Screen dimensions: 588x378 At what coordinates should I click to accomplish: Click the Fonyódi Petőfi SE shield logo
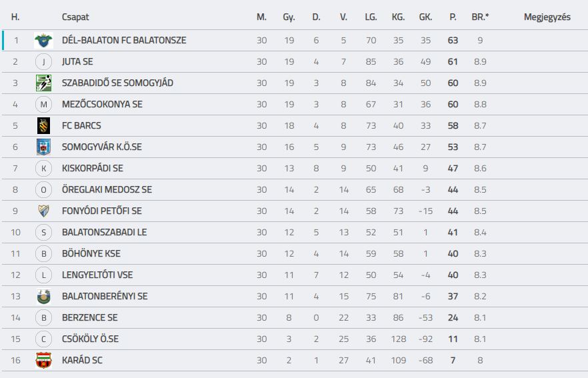tap(43, 211)
